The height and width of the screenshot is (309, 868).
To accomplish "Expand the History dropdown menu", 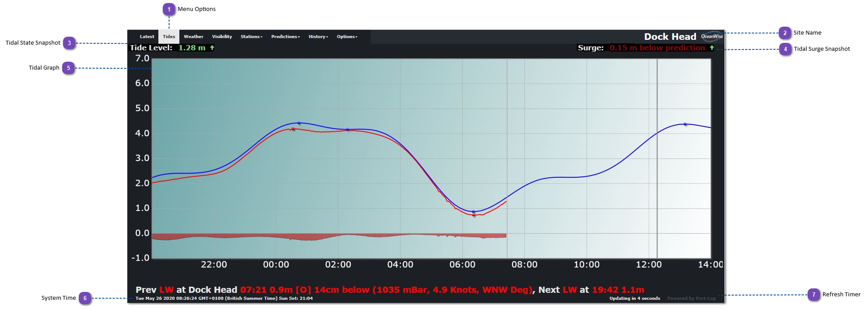I will [x=318, y=37].
